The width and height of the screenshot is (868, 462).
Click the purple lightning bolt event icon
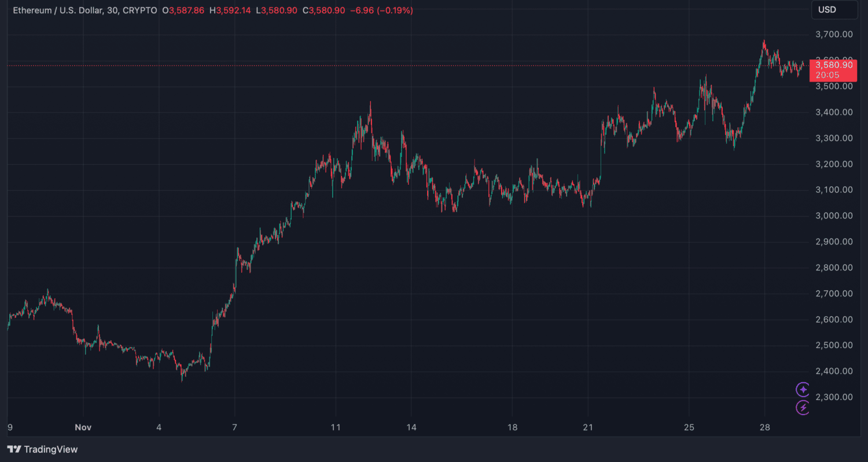[x=803, y=408]
